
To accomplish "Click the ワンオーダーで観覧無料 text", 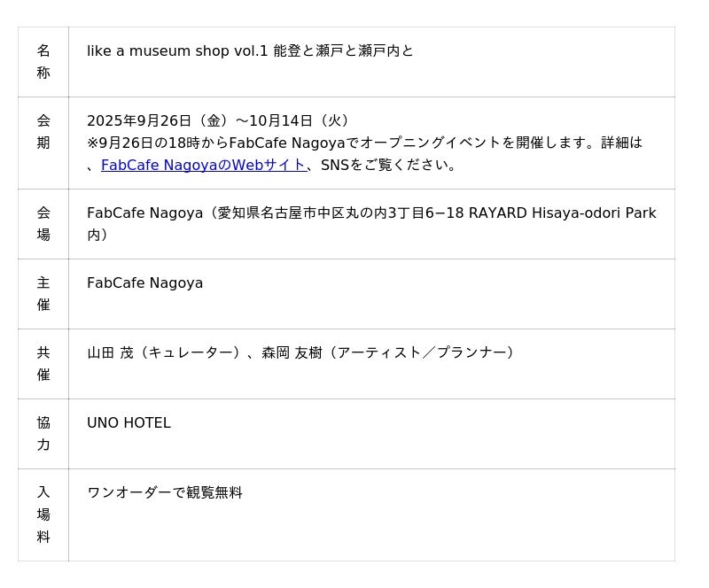I will pos(165,492).
